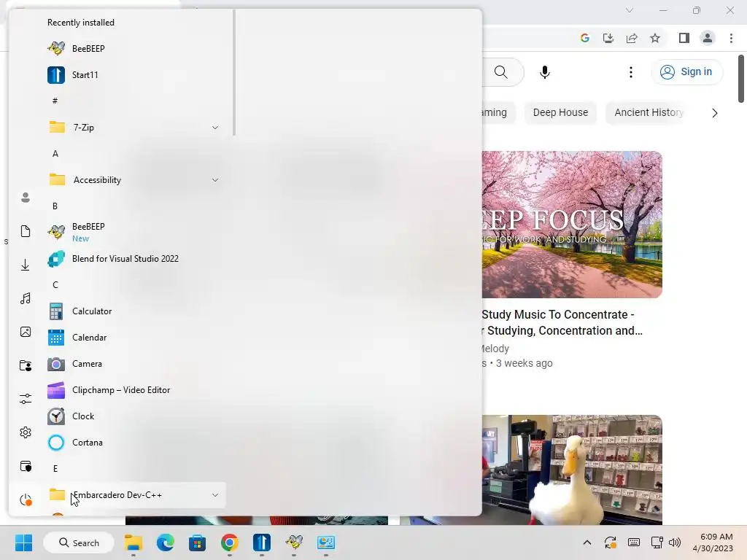Open the clock showing 6:09 AM
The height and width of the screenshot is (560, 747).
[x=713, y=542]
